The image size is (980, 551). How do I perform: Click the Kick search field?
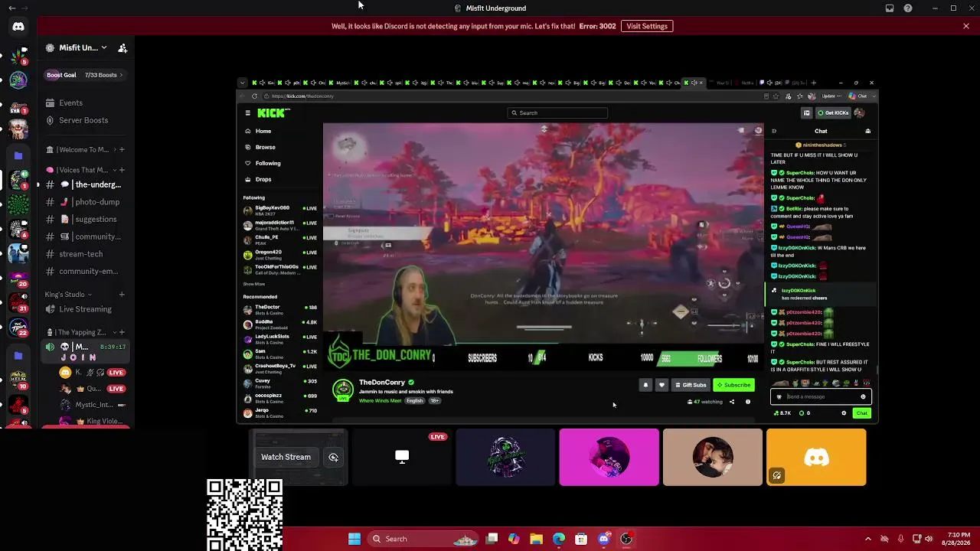(558, 113)
